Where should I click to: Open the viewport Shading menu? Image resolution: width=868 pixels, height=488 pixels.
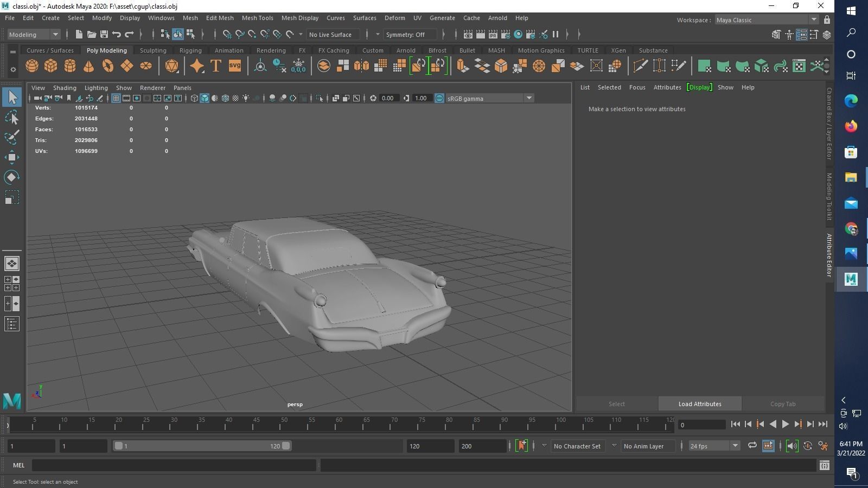65,87
